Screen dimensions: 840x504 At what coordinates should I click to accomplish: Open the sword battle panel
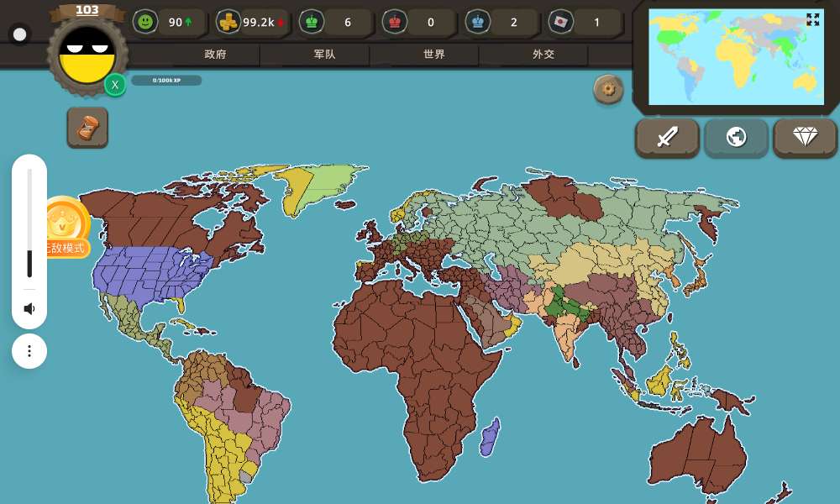click(667, 137)
